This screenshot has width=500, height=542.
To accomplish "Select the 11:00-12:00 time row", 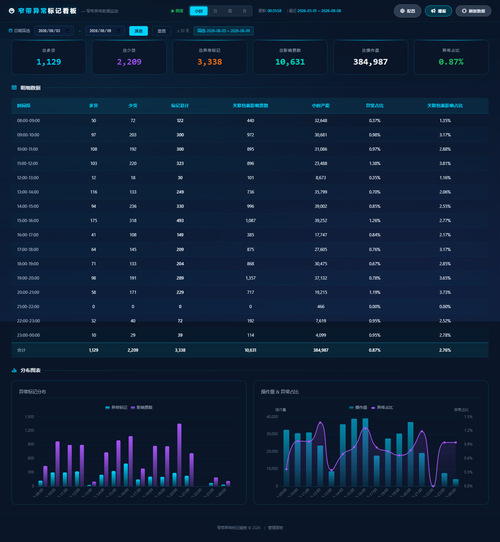I will pos(250,163).
